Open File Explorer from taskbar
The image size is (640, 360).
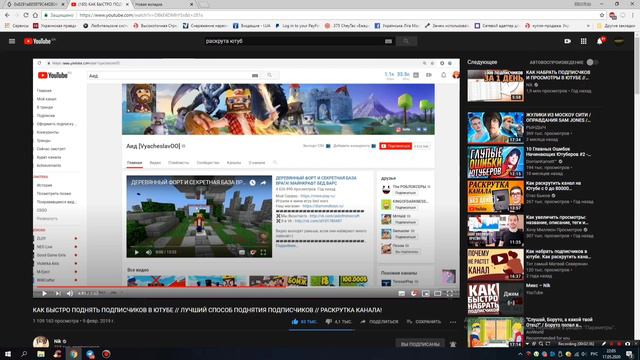[41, 354]
